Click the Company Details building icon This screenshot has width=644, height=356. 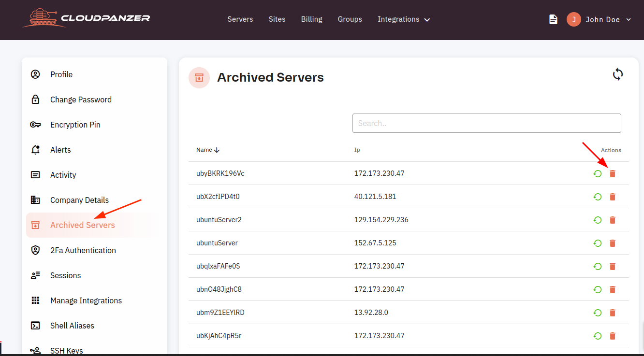pos(35,200)
